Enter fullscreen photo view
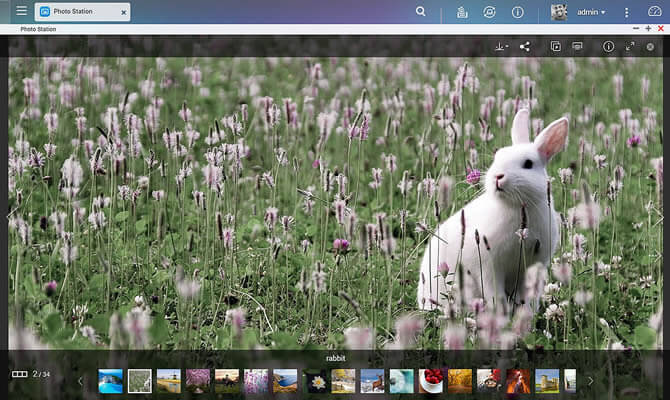This screenshot has width=670, height=400. [x=630, y=46]
